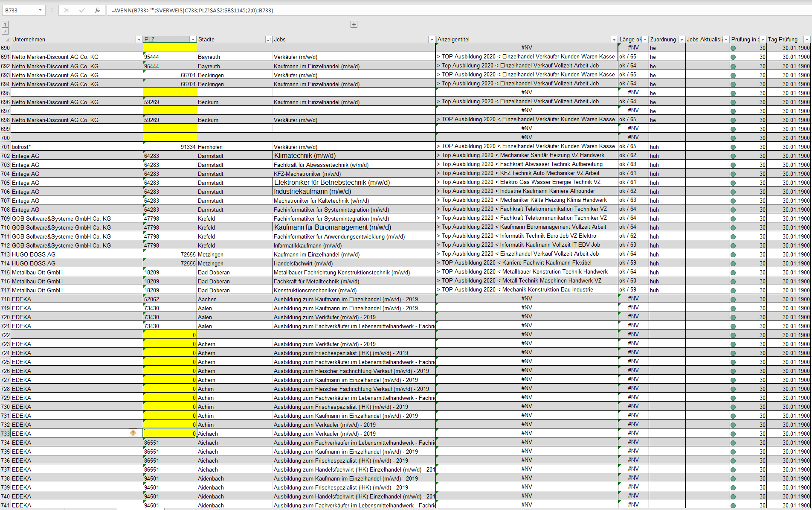Open the Tag Prüfung column filter dropdown
The image size is (812, 510).
pos(807,39)
